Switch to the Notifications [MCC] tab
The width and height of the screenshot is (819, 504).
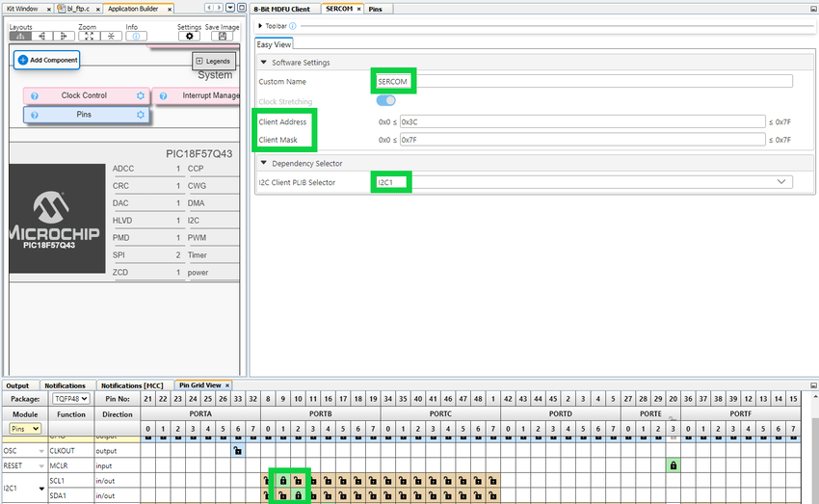pyautogui.click(x=135, y=385)
